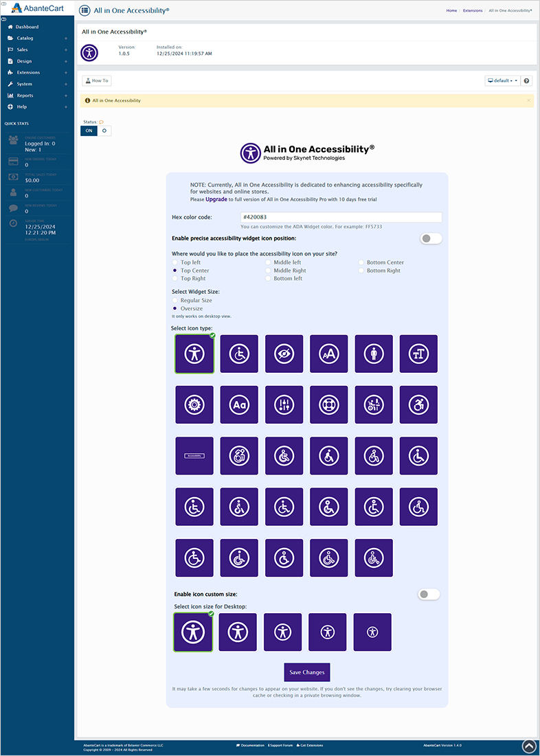This screenshot has width=540, height=756.
Task: Open the default store dropdown
Action: [502, 81]
